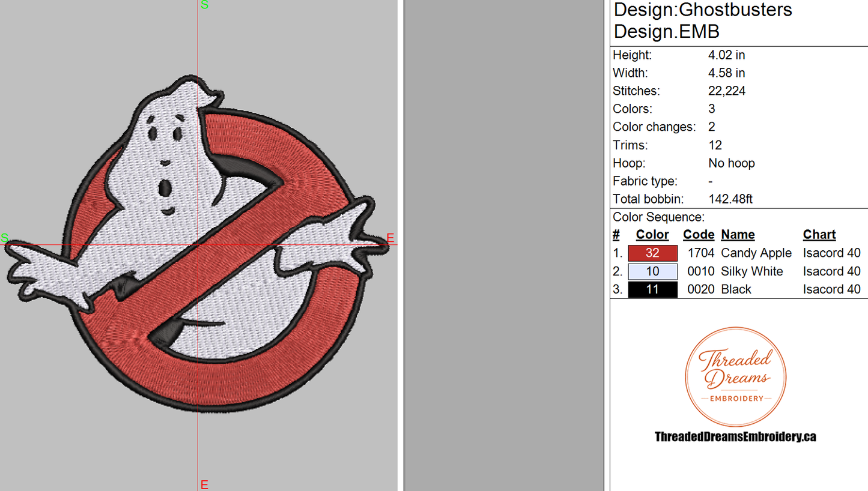This screenshot has width=868, height=491.
Task: Click the green S start marker at top
Action: 204,5
